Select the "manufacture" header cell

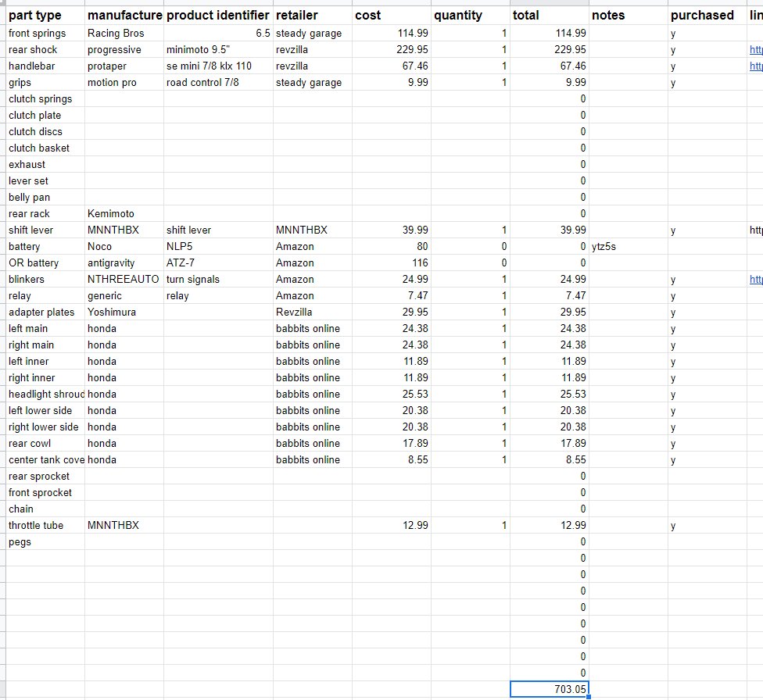124,16
